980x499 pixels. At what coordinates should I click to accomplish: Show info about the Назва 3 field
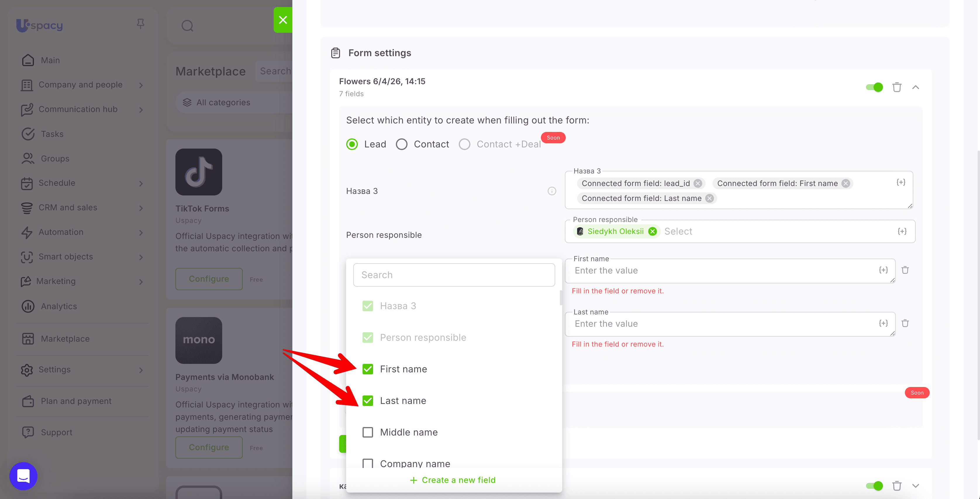(552, 191)
